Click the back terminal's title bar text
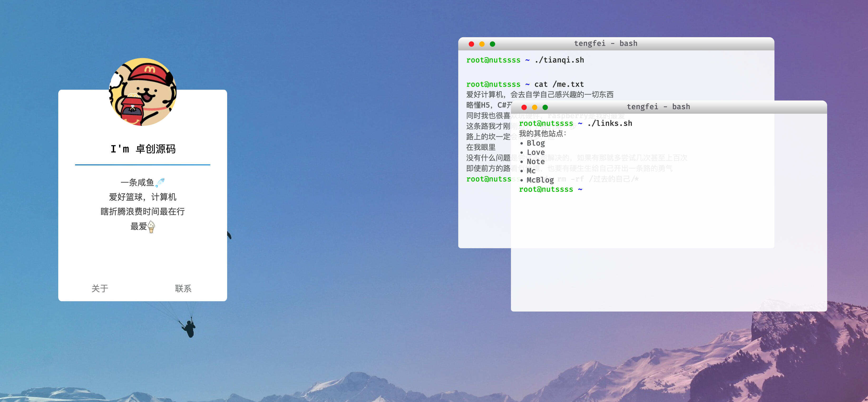868x402 pixels. click(606, 44)
